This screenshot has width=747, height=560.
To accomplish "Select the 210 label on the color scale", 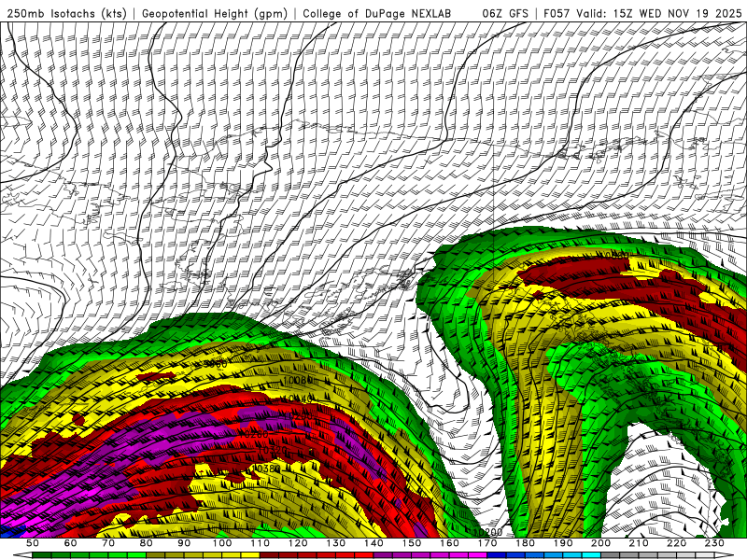I will pyautogui.click(x=640, y=543).
